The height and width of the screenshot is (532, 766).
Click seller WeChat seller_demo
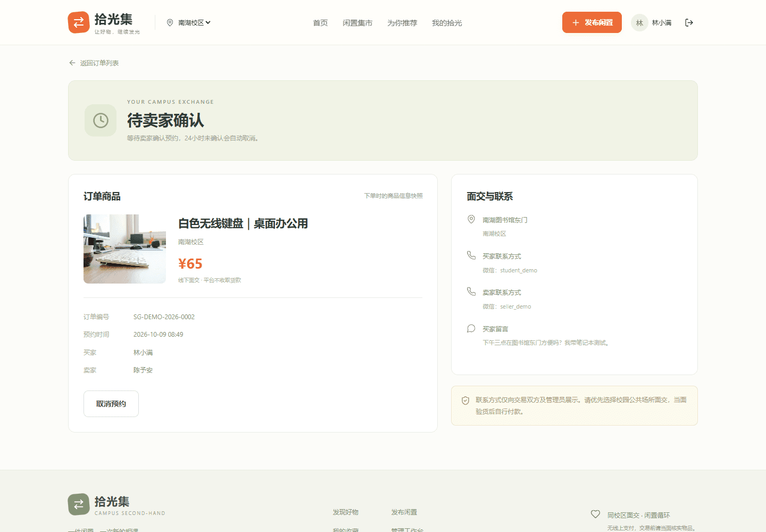pyautogui.click(x=515, y=306)
